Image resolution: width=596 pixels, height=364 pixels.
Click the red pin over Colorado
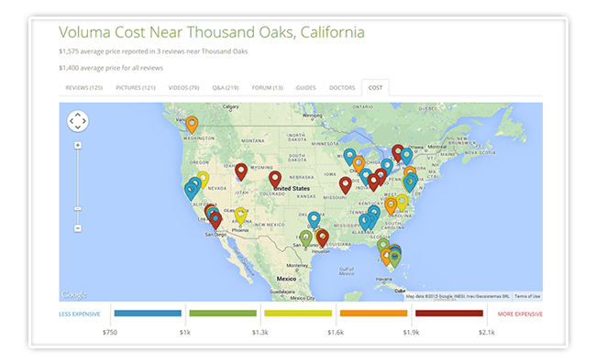tap(275, 180)
